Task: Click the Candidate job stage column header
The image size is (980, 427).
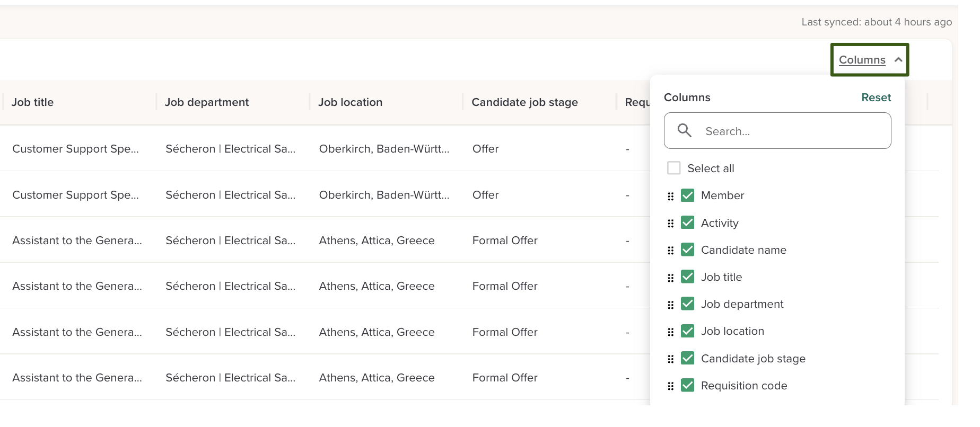Action: (524, 102)
